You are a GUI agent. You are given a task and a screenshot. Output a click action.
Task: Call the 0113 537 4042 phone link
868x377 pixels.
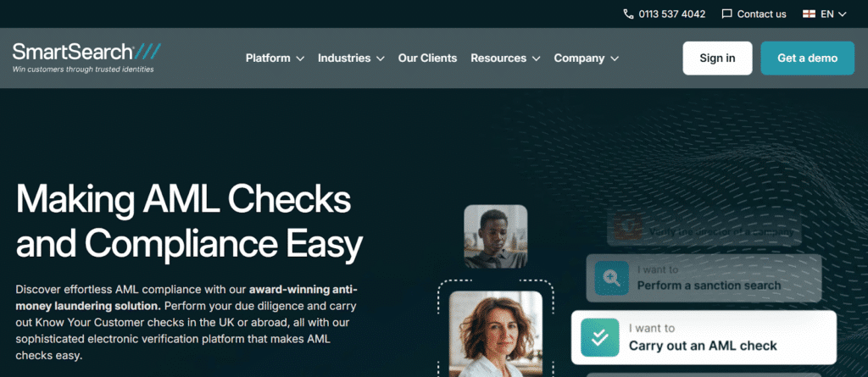[672, 14]
